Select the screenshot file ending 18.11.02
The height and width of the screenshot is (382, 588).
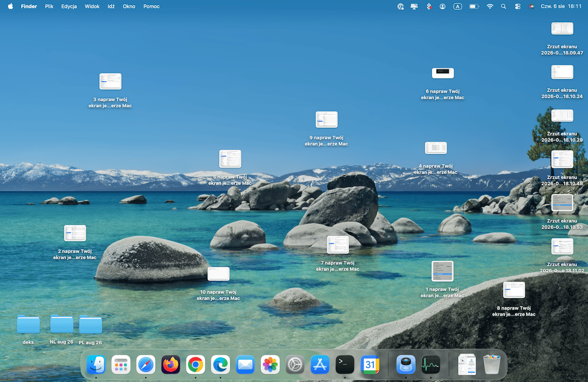562,246
